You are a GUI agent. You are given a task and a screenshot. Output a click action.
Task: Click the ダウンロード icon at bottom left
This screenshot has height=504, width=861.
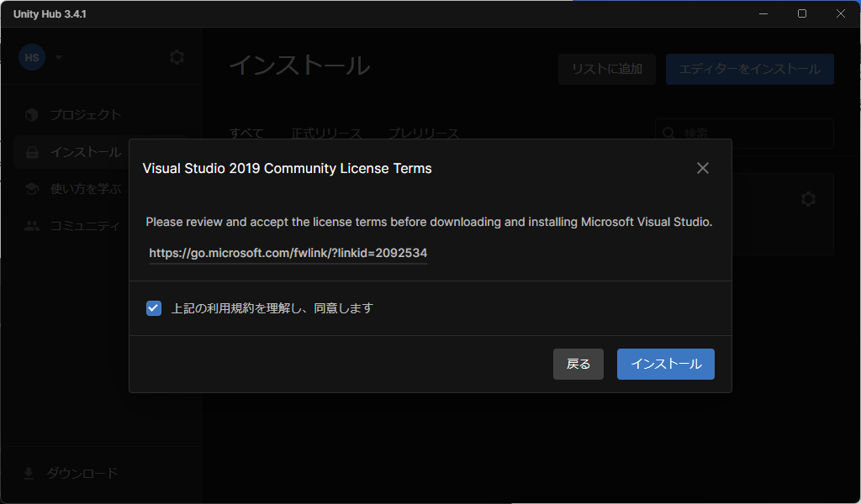[x=30, y=473]
